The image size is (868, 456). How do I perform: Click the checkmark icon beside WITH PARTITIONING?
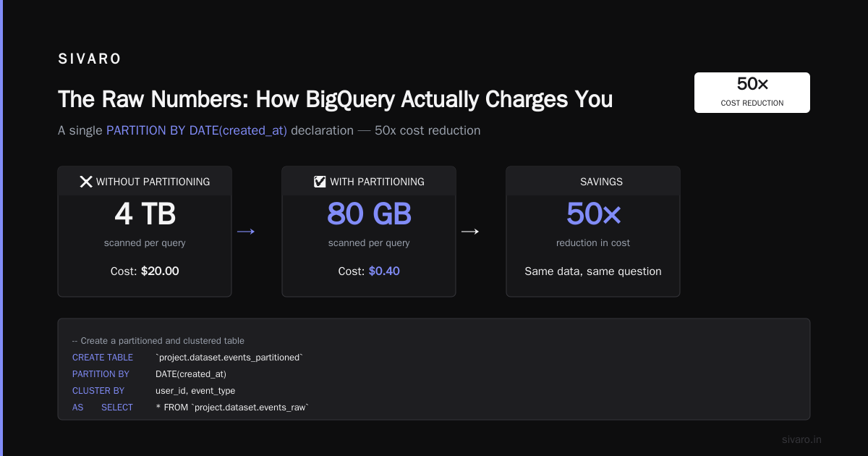click(x=320, y=182)
